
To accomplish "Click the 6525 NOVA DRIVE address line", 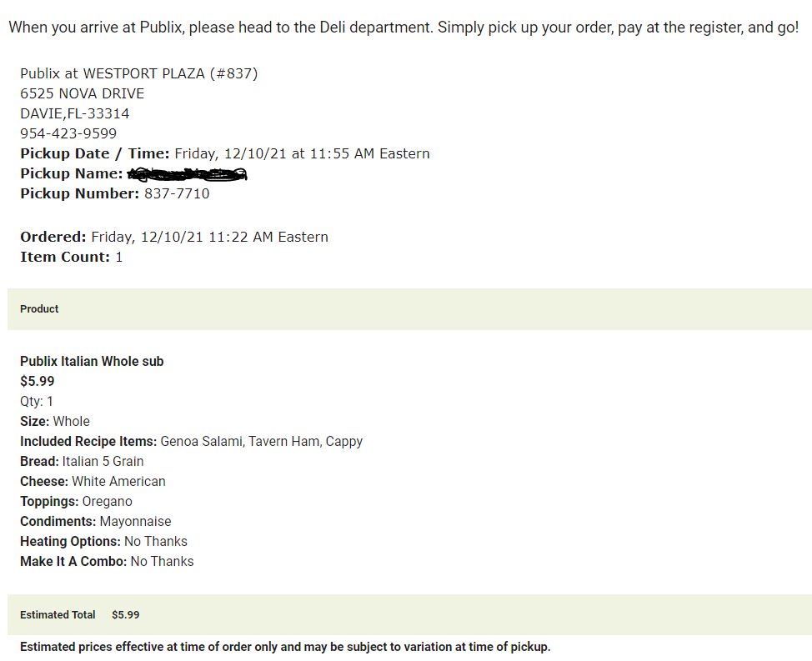I will [x=83, y=93].
